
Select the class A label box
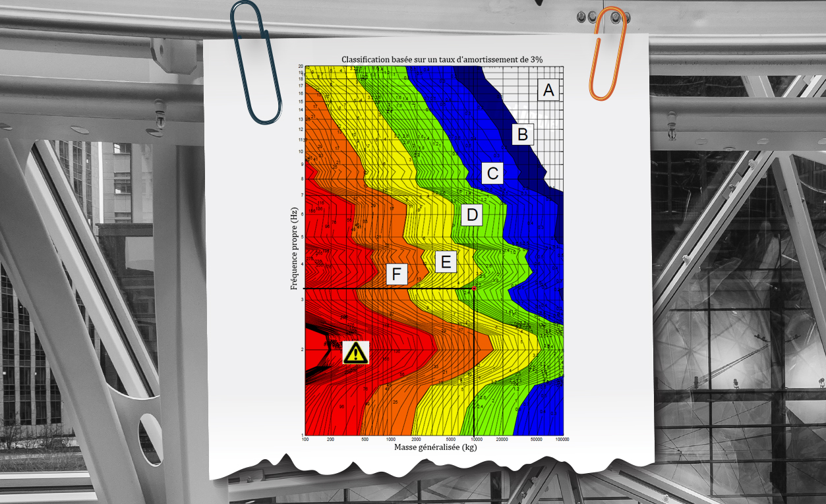pos(548,90)
